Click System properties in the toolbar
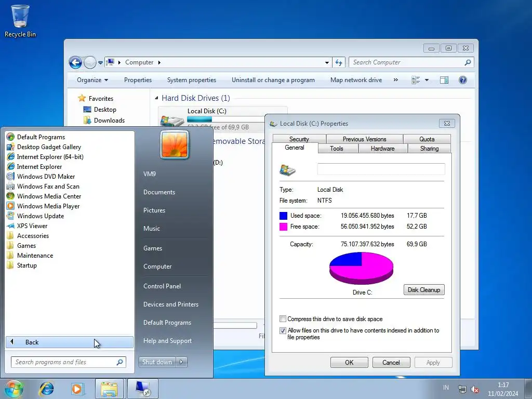This screenshot has width=532, height=399. pos(191,80)
